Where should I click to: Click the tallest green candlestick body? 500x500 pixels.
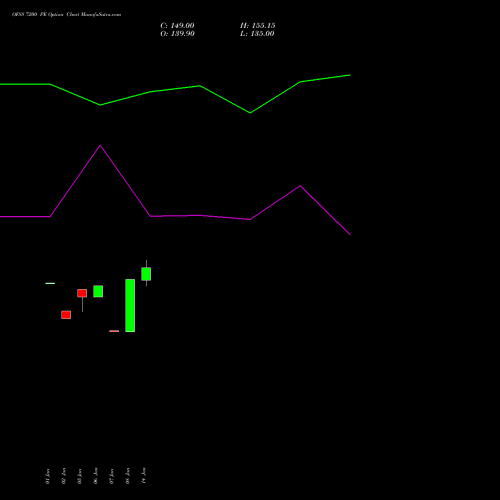pyautogui.click(x=130, y=305)
